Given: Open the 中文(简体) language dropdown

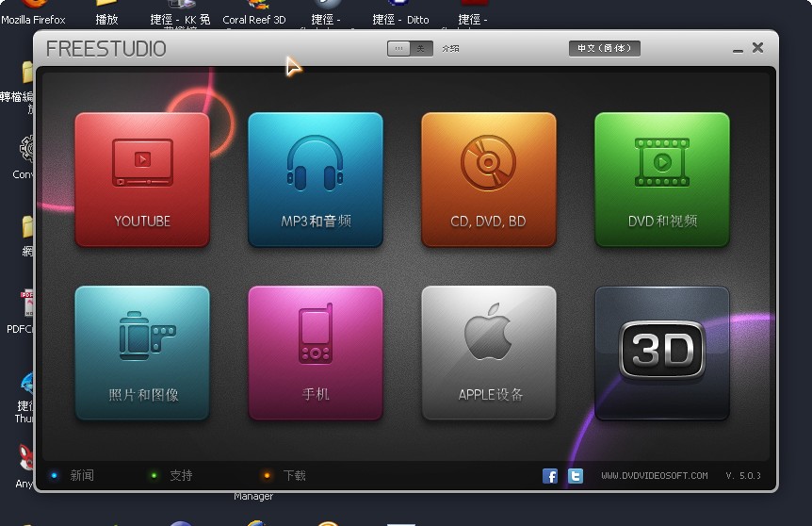Looking at the screenshot, I should click(x=605, y=48).
